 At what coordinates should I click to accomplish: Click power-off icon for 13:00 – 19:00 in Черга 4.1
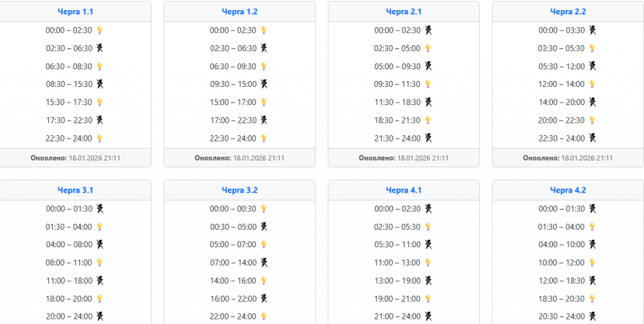(x=428, y=281)
